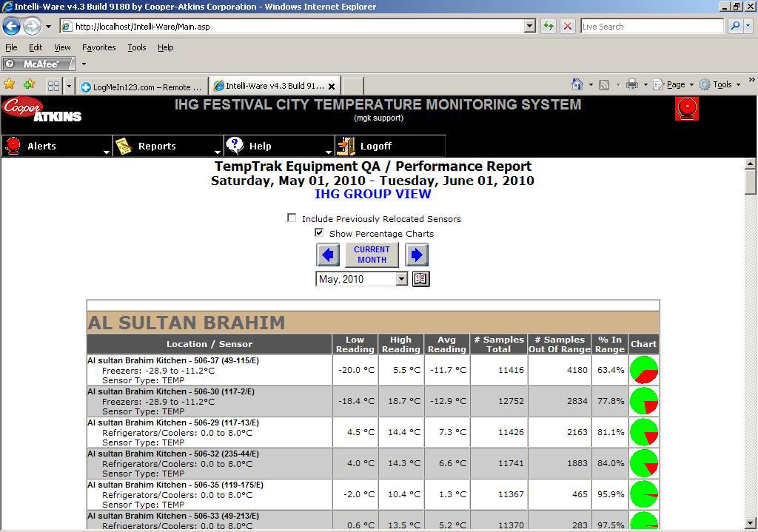The height and width of the screenshot is (532, 758).
Task: Click the Stop loading X icon
Action: click(568, 26)
